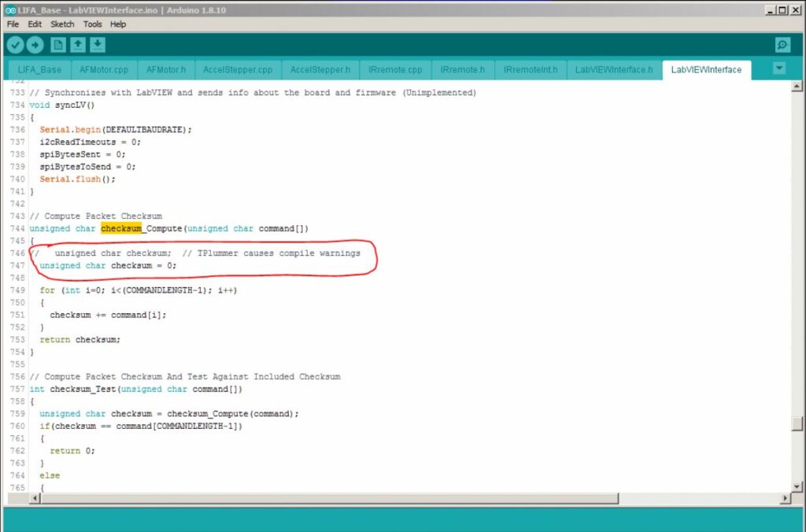Screen dimensions: 806x532
Task: Open the Edit menu
Action: click(35, 24)
